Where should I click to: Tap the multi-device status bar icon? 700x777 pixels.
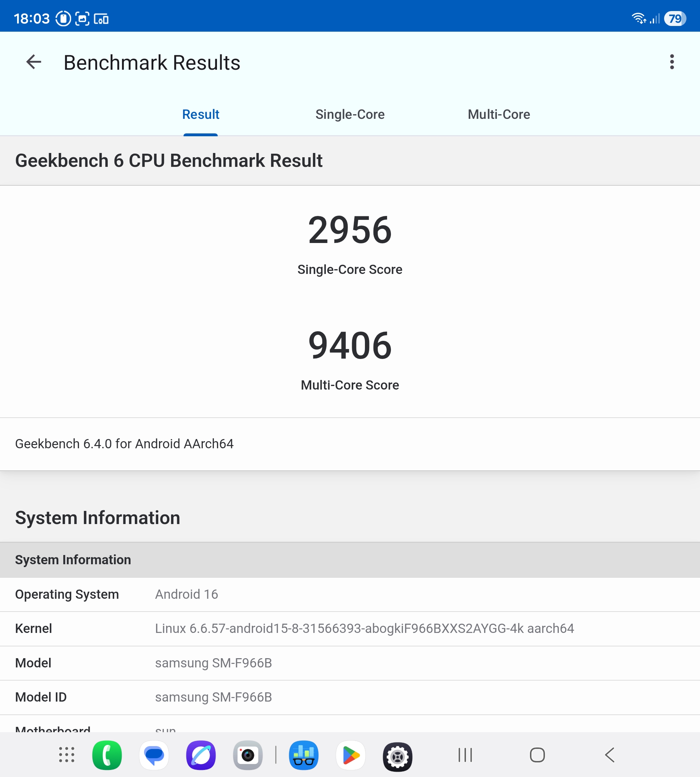[x=101, y=18]
